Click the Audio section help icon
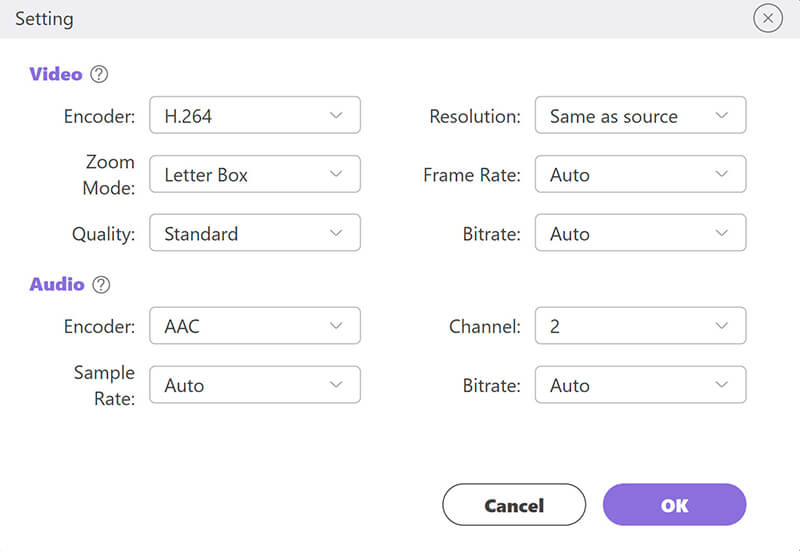This screenshot has width=800, height=551. [x=101, y=284]
